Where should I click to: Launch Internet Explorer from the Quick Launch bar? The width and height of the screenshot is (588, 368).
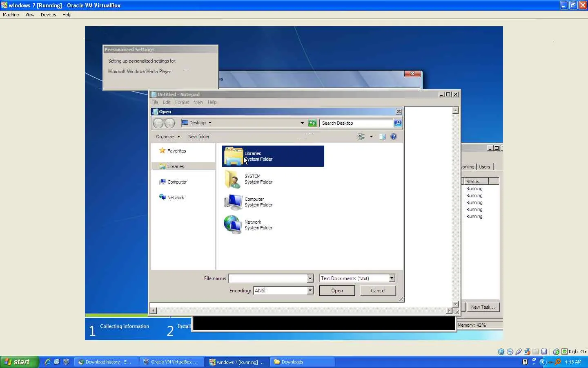48,362
